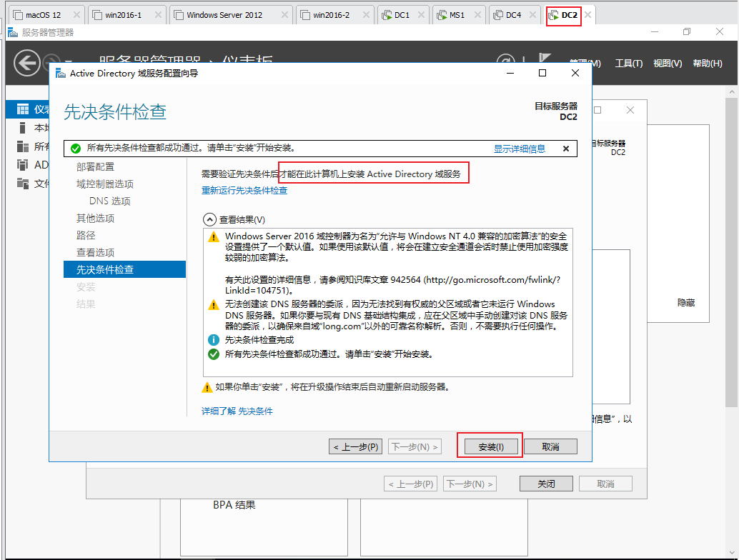Go to the 查看选项 wizard step
The width and height of the screenshot is (739, 560).
(95, 252)
